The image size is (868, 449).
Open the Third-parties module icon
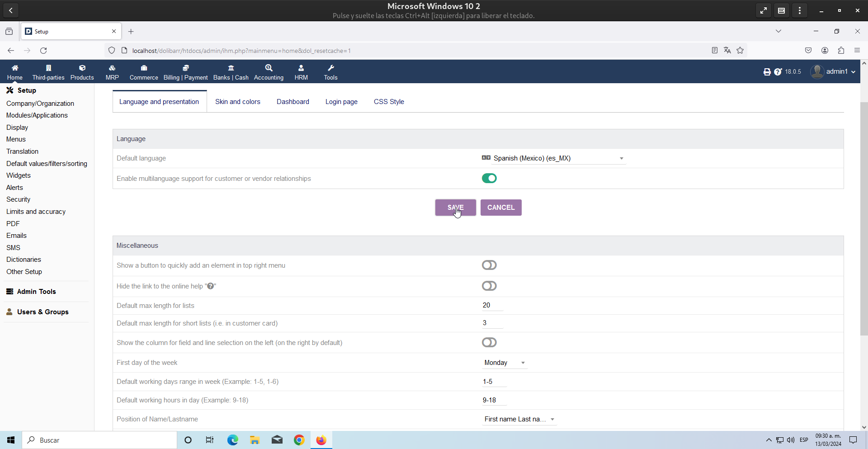click(x=48, y=68)
